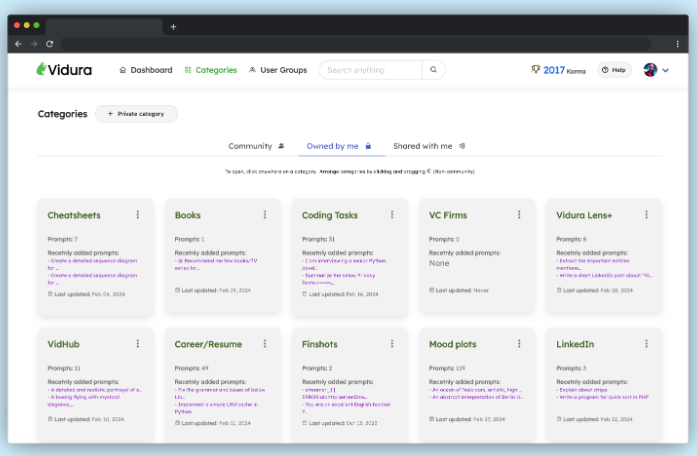Reload the browser page
The width and height of the screenshot is (697, 456).
[x=49, y=44]
